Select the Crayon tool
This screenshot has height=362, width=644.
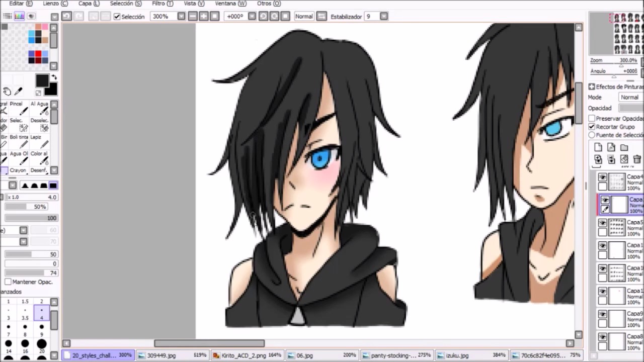click(19, 170)
